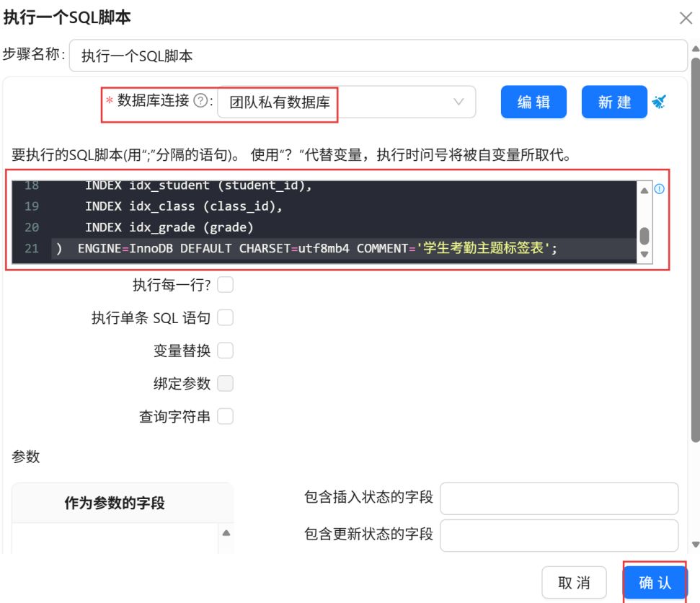Click the 包含插入状态的字段 input field
This screenshot has height=603, width=700.
click(x=559, y=498)
